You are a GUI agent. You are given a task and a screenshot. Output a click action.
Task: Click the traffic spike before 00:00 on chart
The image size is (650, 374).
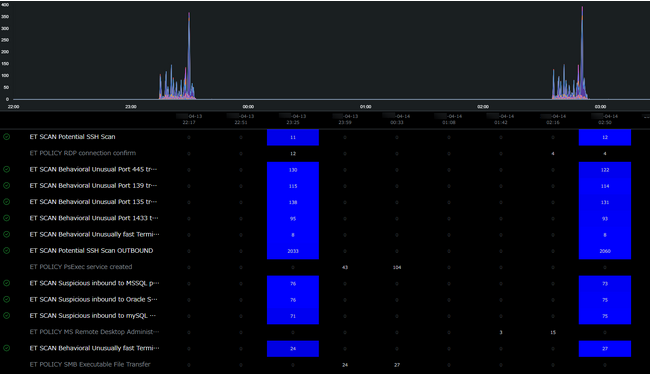189,54
